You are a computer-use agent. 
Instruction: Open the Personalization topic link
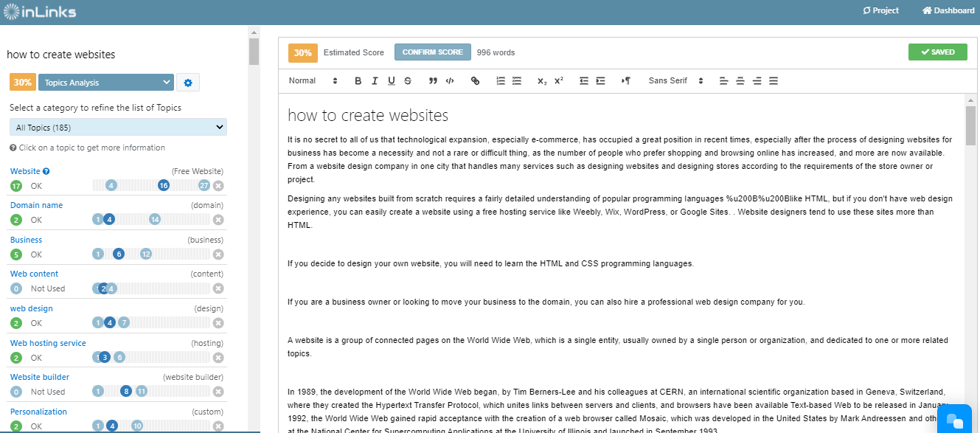[x=38, y=412]
